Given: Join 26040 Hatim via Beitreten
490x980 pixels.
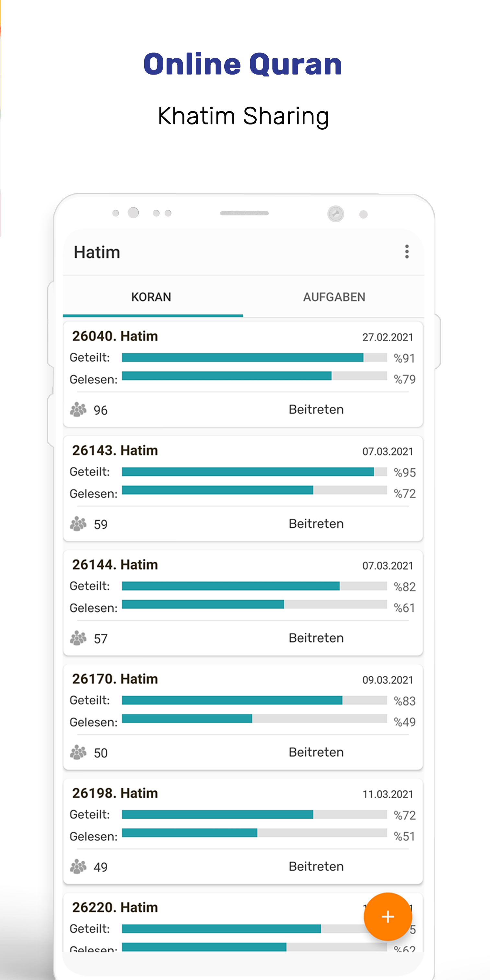Looking at the screenshot, I should pyautogui.click(x=316, y=409).
